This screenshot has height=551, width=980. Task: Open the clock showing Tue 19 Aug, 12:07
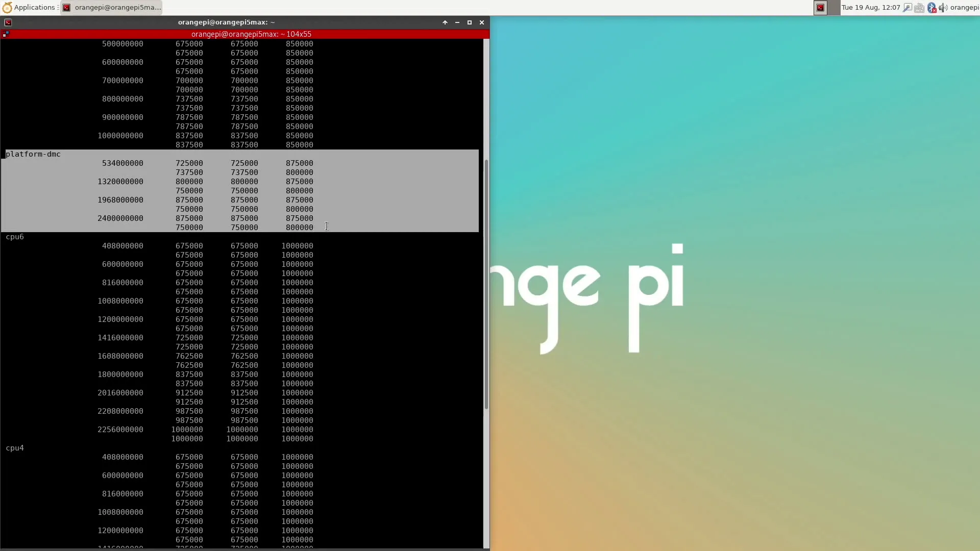(871, 7)
